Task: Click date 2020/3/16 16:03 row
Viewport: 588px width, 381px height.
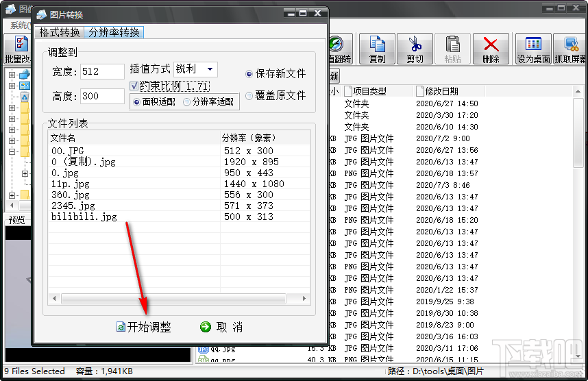Action: tap(447, 336)
